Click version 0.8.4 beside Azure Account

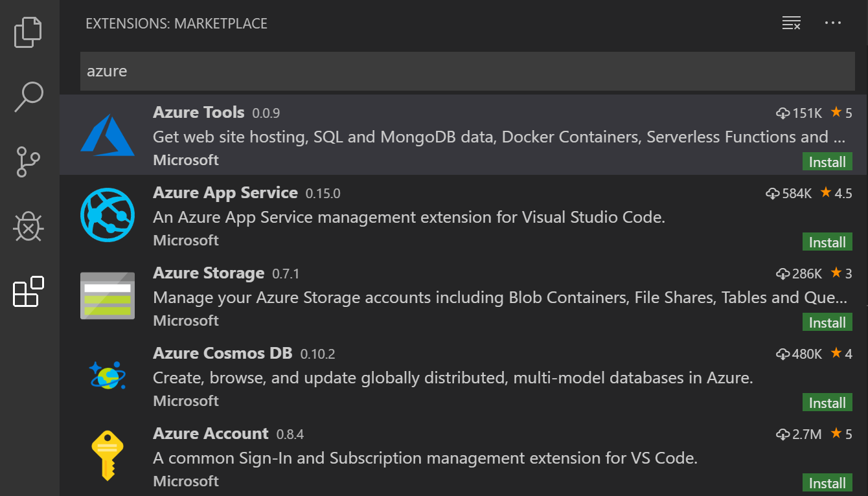(290, 434)
